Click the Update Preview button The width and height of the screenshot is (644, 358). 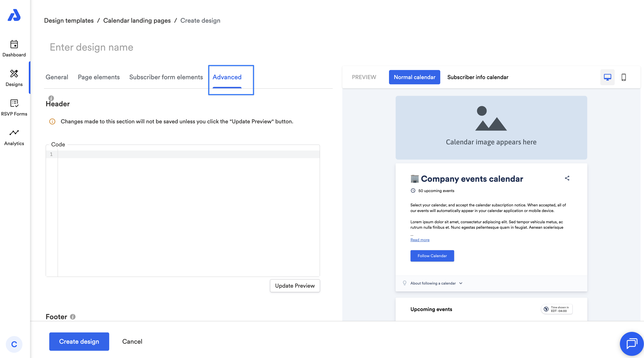click(x=295, y=286)
